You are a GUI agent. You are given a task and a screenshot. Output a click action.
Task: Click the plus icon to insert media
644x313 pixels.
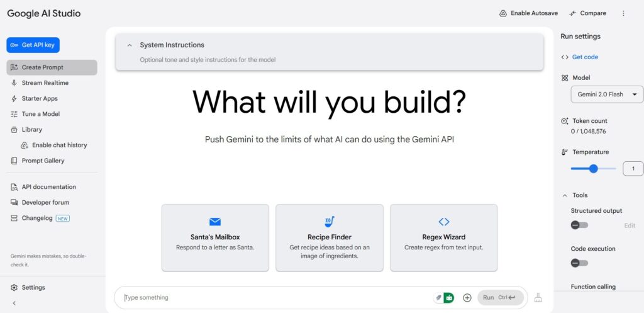point(467,298)
